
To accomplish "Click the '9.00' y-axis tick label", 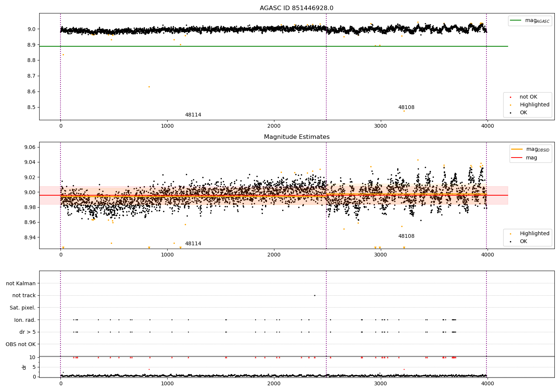I will pos(30,193).
